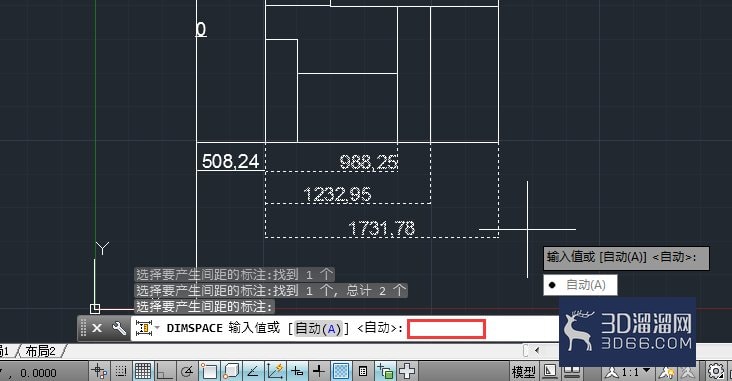The height and width of the screenshot is (381, 732).
Task: Click 模型 model space button
Action: click(523, 372)
